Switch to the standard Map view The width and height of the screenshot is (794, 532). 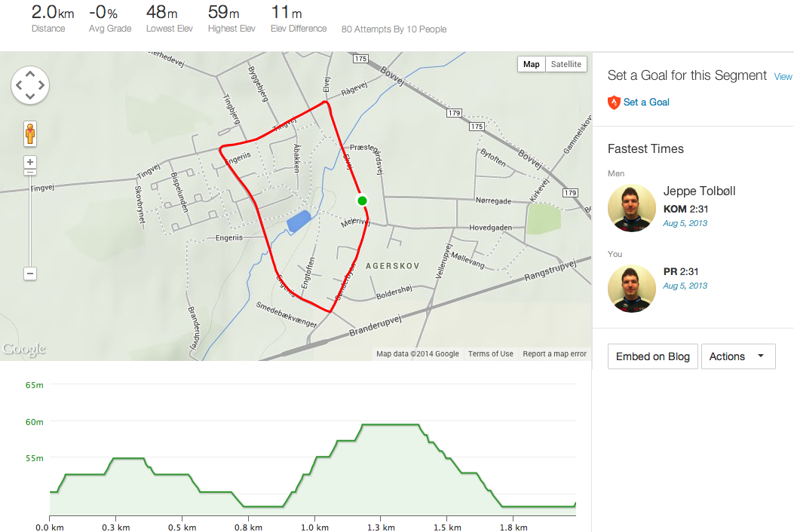(x=532, y=64)
